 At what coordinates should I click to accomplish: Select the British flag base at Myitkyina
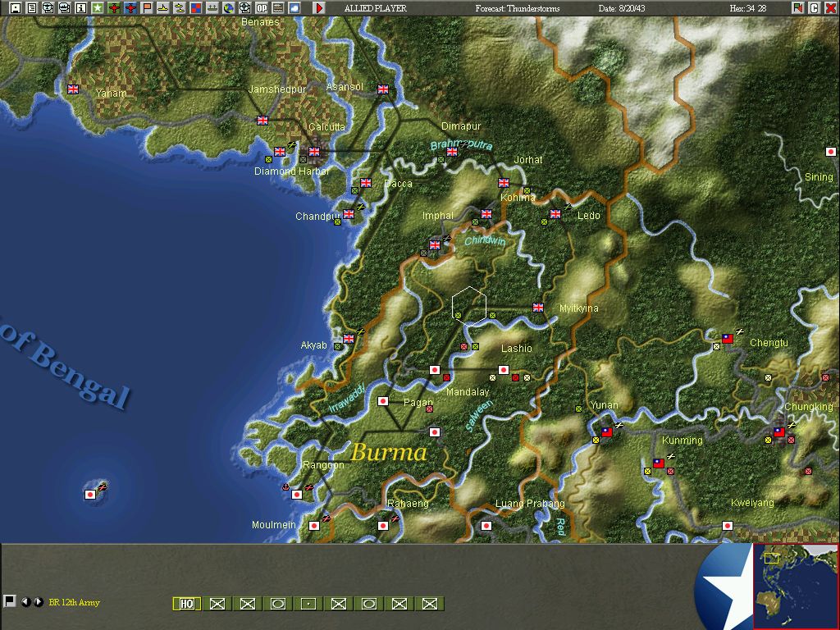538,308
